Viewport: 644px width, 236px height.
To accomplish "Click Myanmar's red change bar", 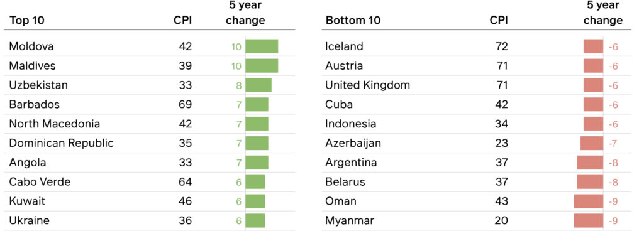I will pyautogui.click(x=588, y=220).
